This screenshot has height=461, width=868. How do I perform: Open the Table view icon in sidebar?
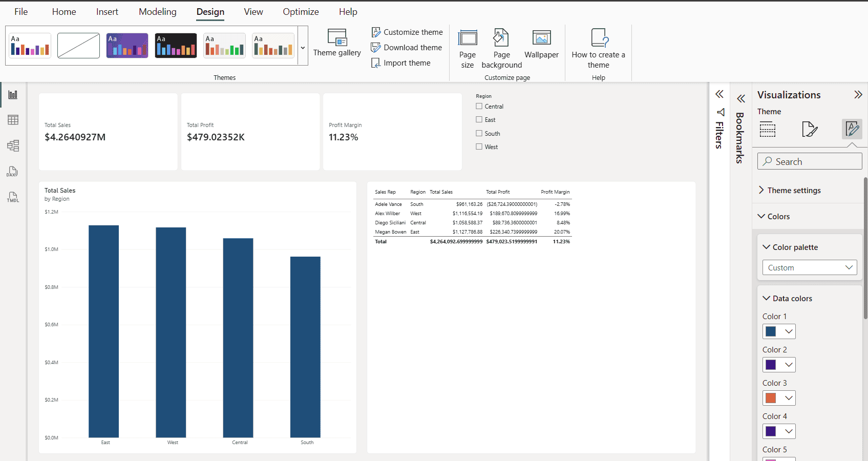click(x=13, y=120)
